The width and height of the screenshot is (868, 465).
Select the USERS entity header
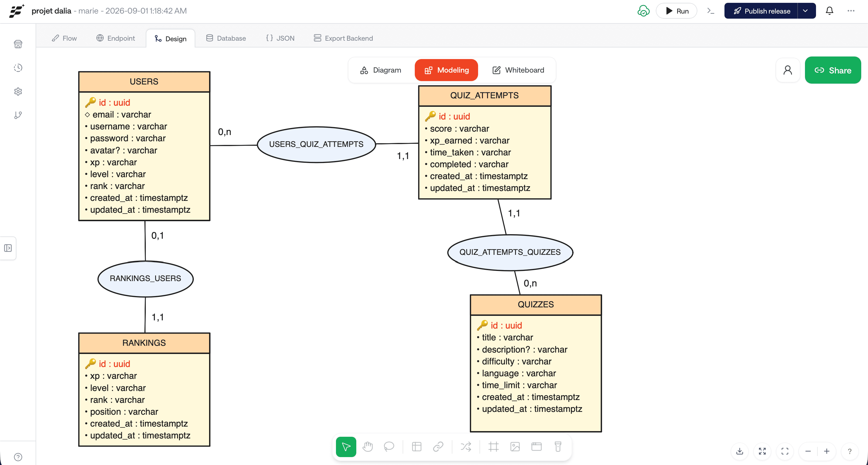[x=144, y=82]
